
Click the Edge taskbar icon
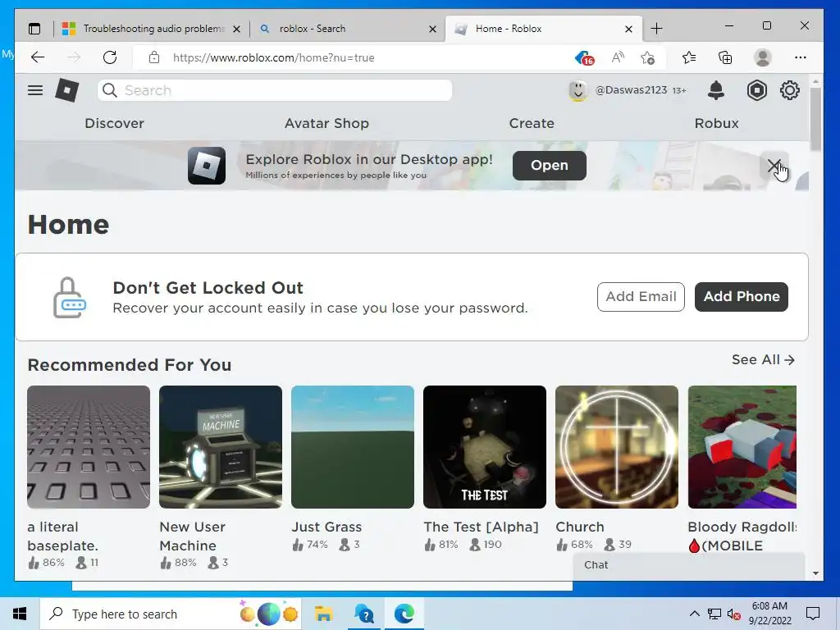point(404,614)
